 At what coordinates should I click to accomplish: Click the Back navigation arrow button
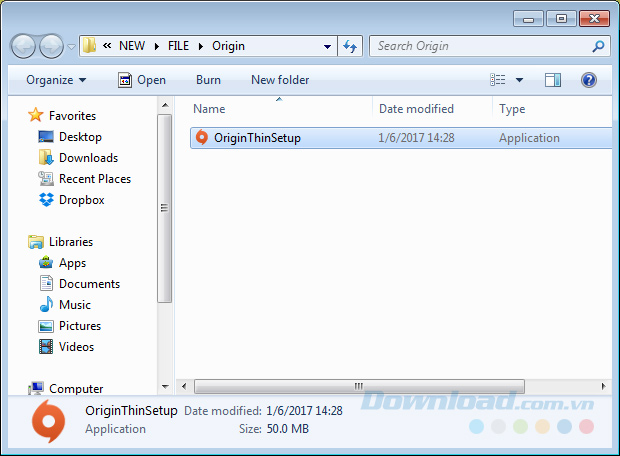pos(23,47)
